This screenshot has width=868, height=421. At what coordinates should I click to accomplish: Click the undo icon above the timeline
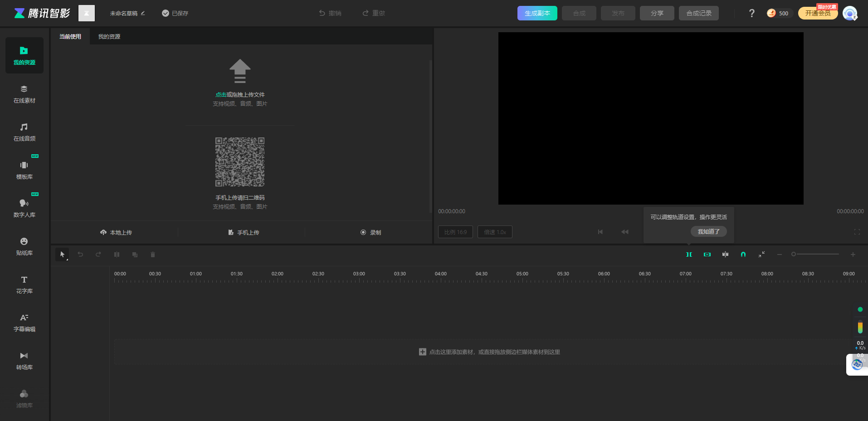pos(80,254)
